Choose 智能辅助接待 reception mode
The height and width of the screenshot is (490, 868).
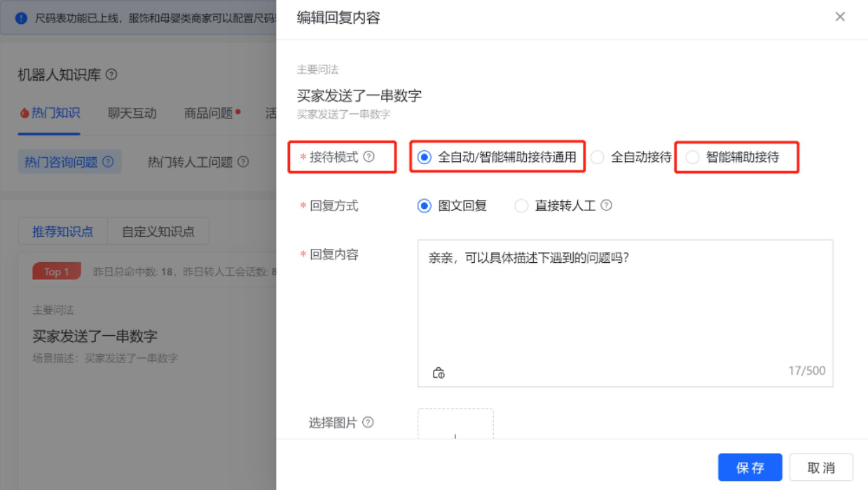tap(692, 158)
